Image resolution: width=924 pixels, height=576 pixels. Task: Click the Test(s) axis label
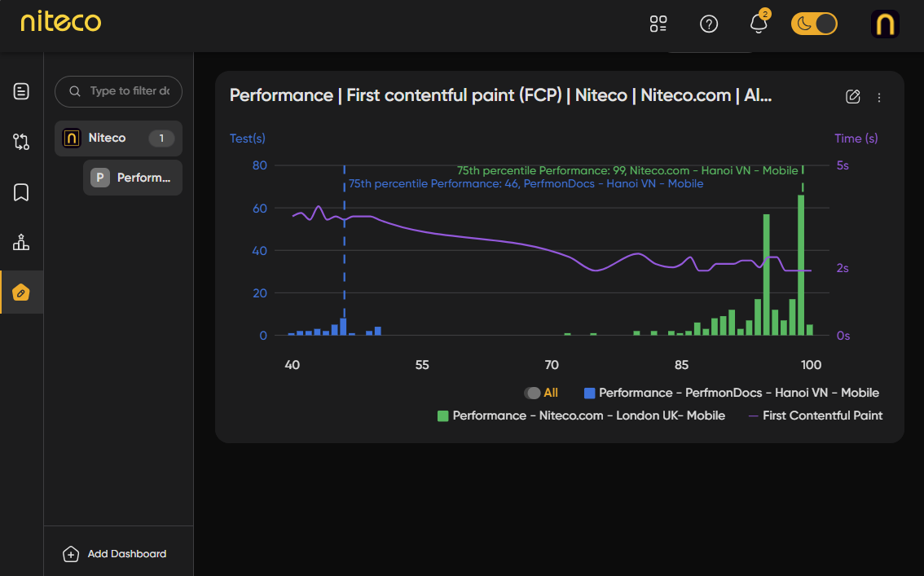[248, 139]
